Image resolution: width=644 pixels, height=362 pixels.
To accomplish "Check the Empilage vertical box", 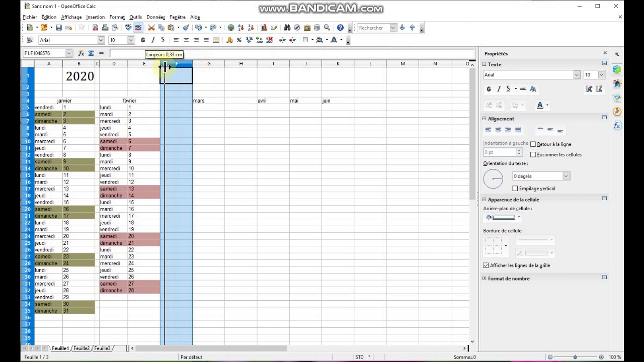I will (515, 189).
